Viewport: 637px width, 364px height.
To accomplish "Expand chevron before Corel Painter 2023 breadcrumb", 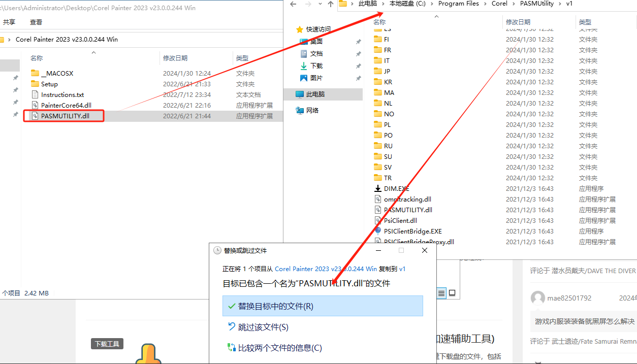I will point(9,39).
